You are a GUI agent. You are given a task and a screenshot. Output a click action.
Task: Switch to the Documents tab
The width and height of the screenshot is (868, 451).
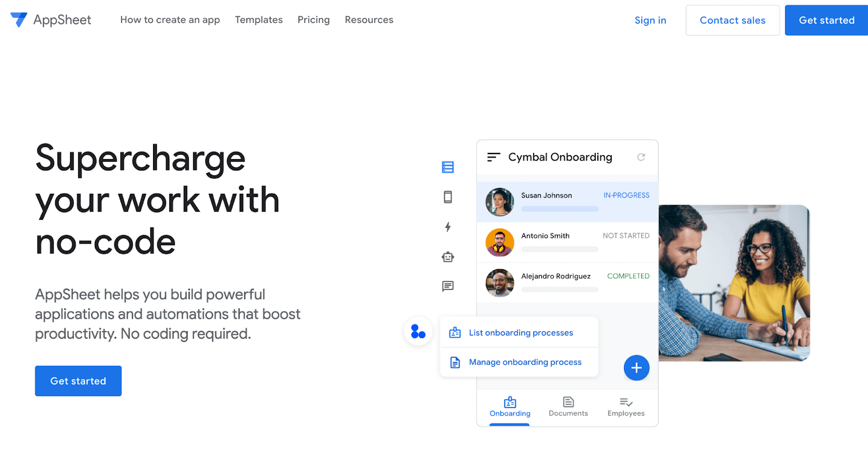click(568, 406)
